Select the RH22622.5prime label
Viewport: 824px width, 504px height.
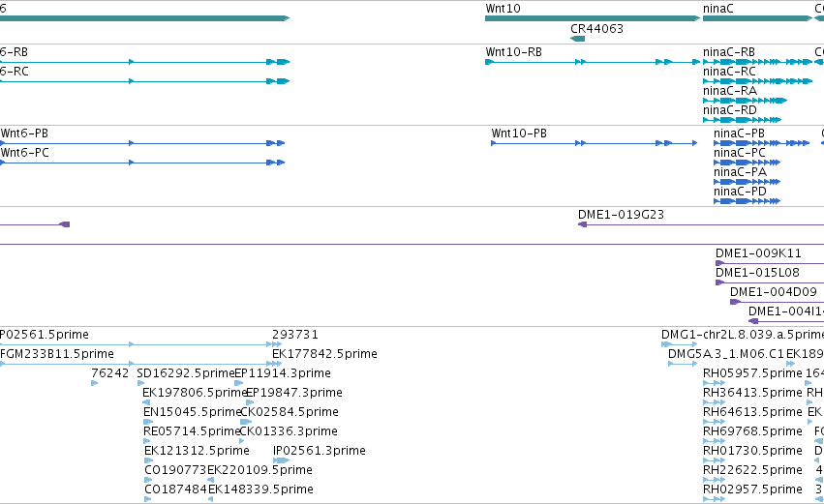tap(752, 470)
